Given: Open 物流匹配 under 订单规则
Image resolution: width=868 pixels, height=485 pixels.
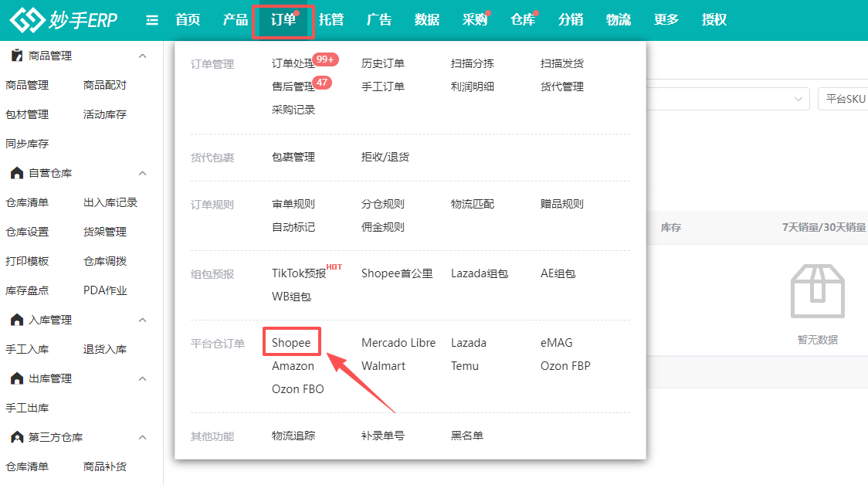Looking at the screenshot, I should click(x=472, y=205).
